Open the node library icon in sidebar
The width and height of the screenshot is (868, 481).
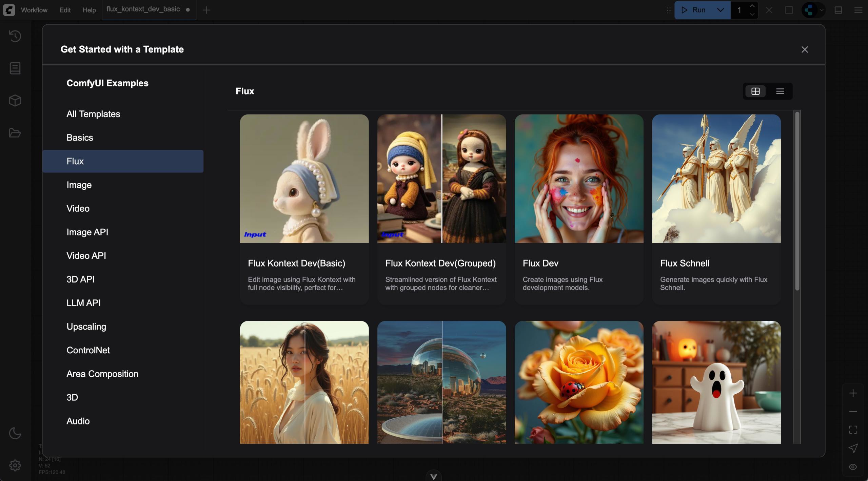point(15,68)
